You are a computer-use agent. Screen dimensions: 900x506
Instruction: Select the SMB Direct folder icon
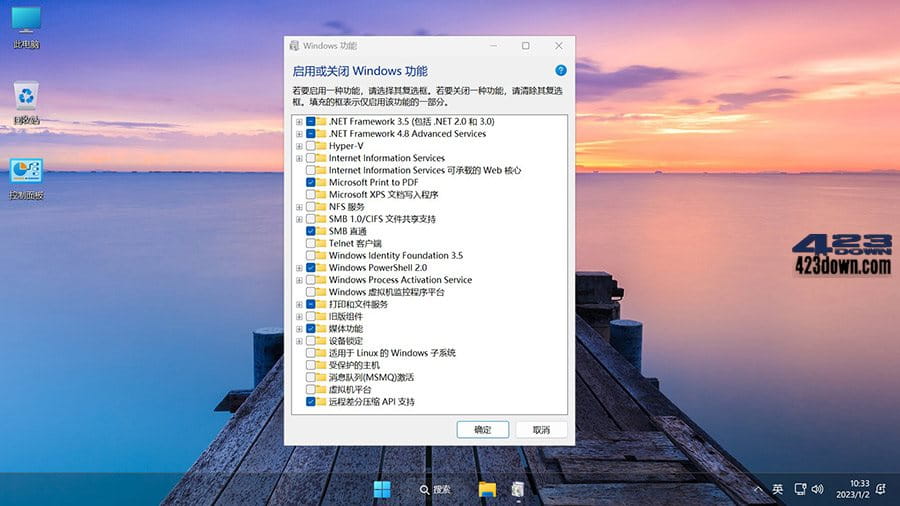[x=321, y=231]
